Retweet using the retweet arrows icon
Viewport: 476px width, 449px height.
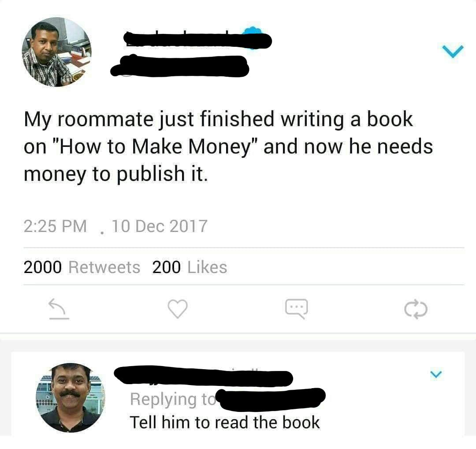(x=416, y=309)
